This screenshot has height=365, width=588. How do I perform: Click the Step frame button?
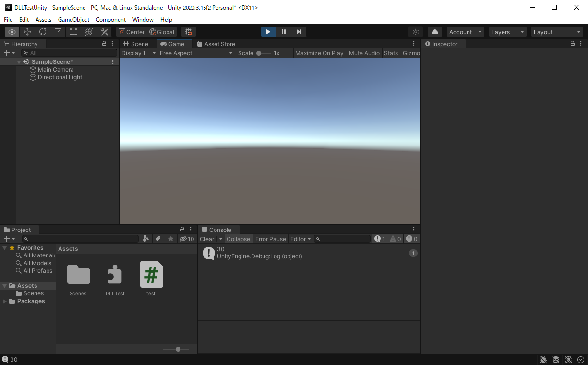click(299, 32)
